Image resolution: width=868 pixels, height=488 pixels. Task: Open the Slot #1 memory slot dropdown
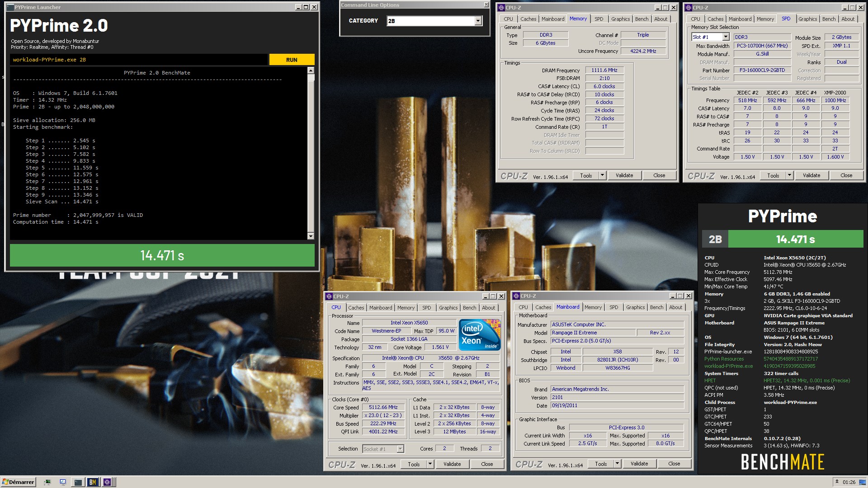tap(726, 37)
